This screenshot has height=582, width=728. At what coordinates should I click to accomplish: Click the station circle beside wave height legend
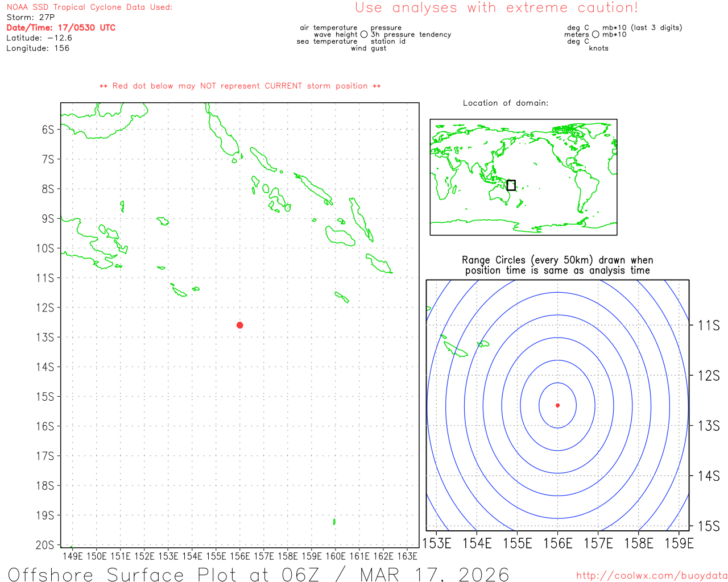coord(364,35)
